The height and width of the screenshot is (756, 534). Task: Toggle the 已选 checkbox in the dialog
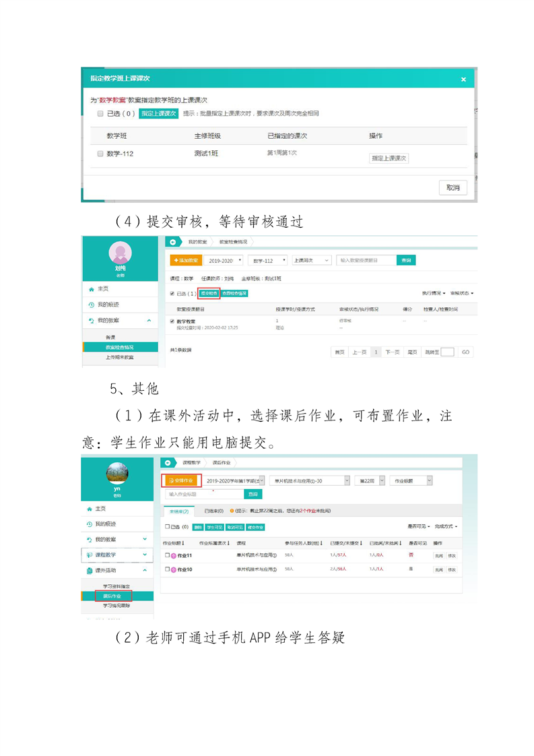100,114
